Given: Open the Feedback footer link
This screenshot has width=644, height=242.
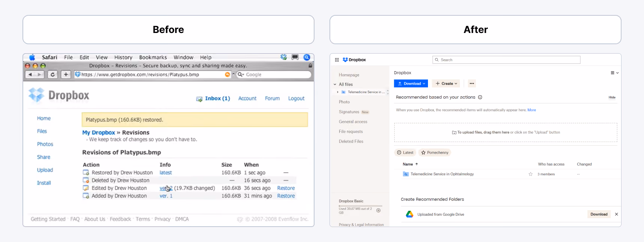Looking at the screenshot, I should 120,219.
